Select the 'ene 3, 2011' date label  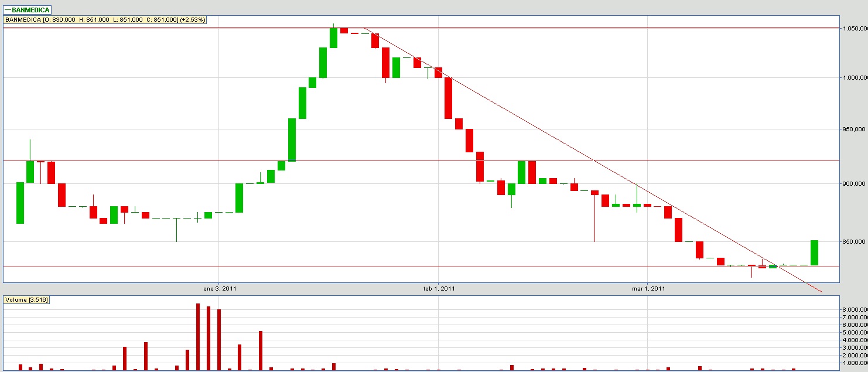220,288
